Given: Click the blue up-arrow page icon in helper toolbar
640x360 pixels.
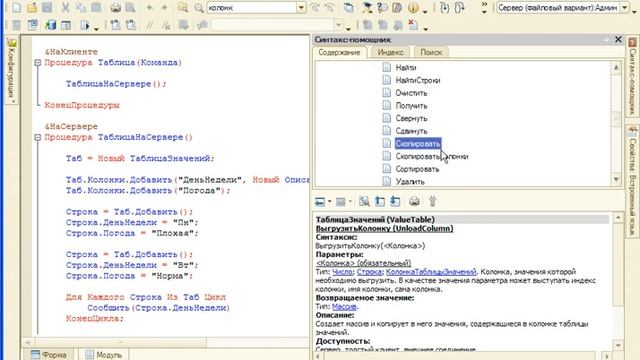Looking at the screenshot, I should (380, 201).
